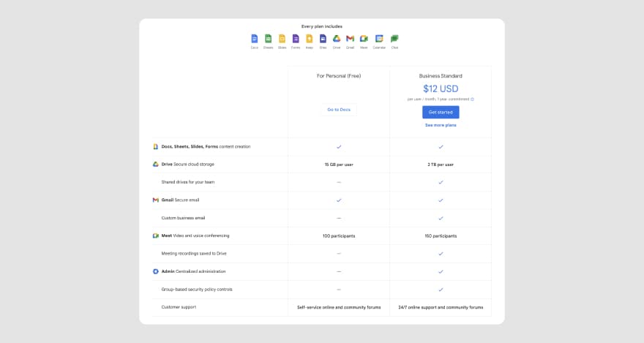Click Meet icon beside Video and voice conferencing
The height and width of the screenshot is (343, 644).
[156, 236]
